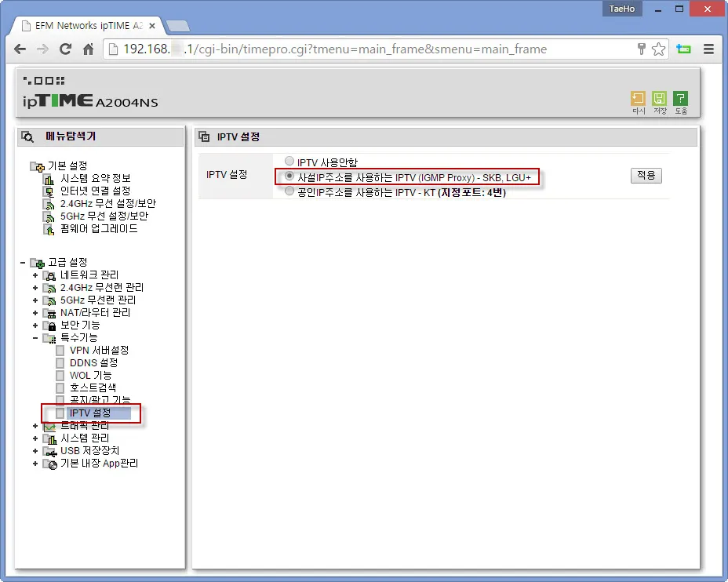Expand the NAT/라우터 관리 tree branch
This screenshot has width=728, height=582.
tap(36, 313)
